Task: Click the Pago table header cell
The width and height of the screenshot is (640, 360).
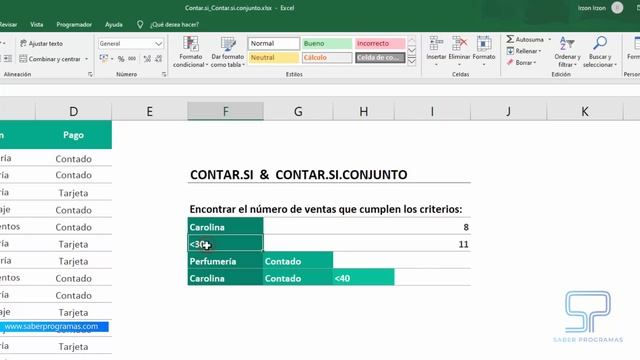Action: tap(73, 135)
